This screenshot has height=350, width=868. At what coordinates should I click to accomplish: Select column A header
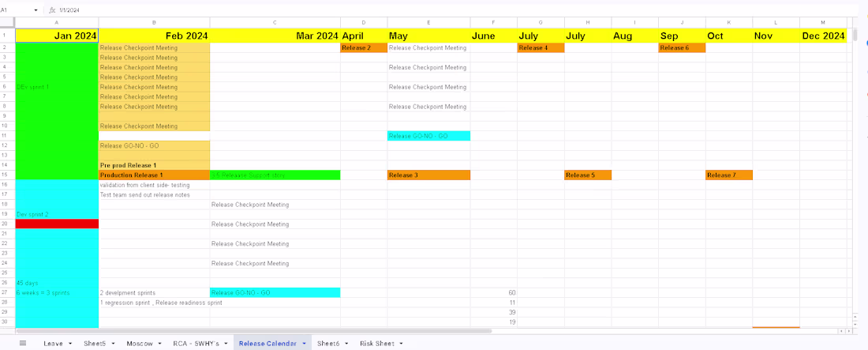tap(57, 22)
